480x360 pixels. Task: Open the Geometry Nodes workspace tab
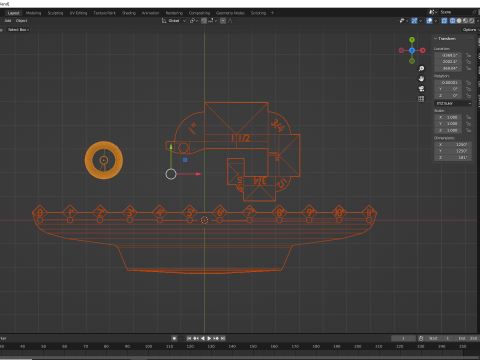tap(230, 13)
